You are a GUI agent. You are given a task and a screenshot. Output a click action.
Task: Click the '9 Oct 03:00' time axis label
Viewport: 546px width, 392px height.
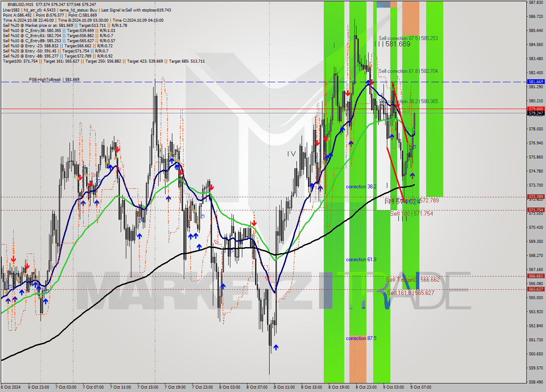click(x=393, y=387)
